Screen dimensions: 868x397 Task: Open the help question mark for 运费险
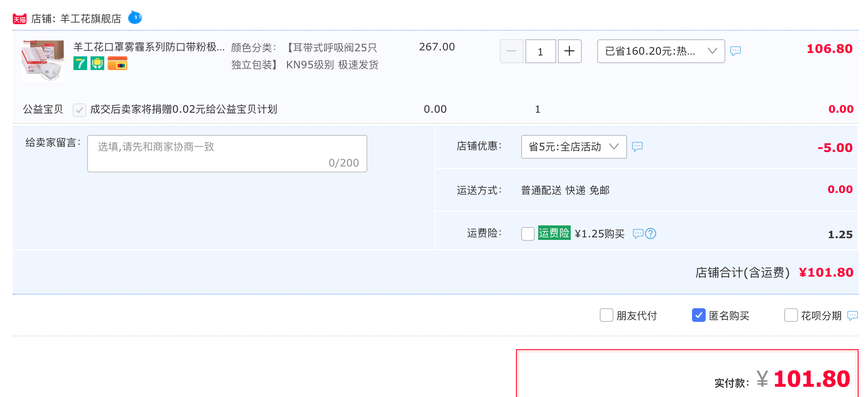point(651,234)
